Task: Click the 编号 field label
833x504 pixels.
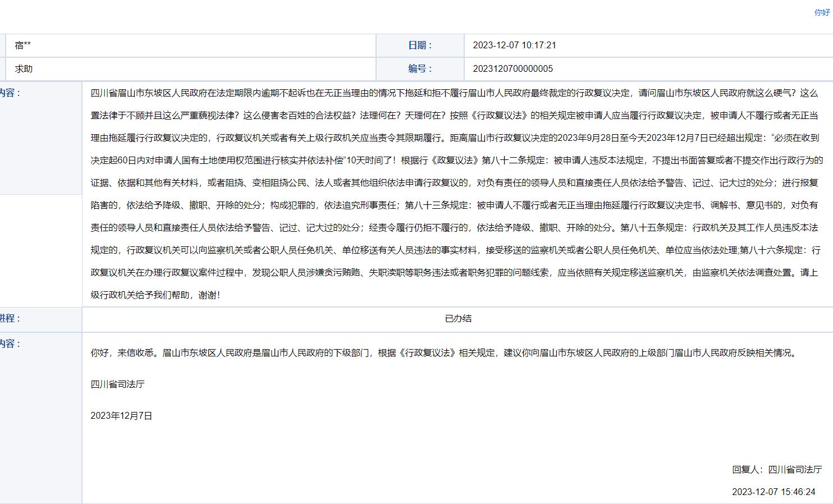Action: [x=420, y=69]
